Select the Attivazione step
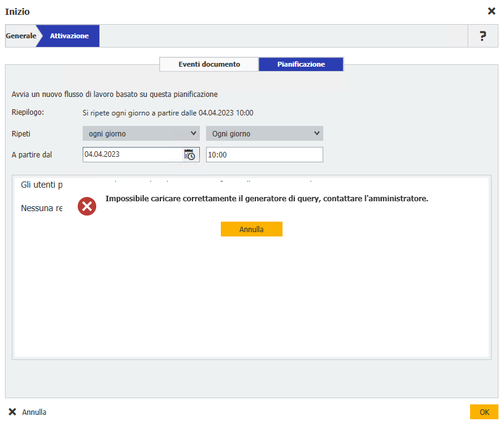 pos(69,36)
